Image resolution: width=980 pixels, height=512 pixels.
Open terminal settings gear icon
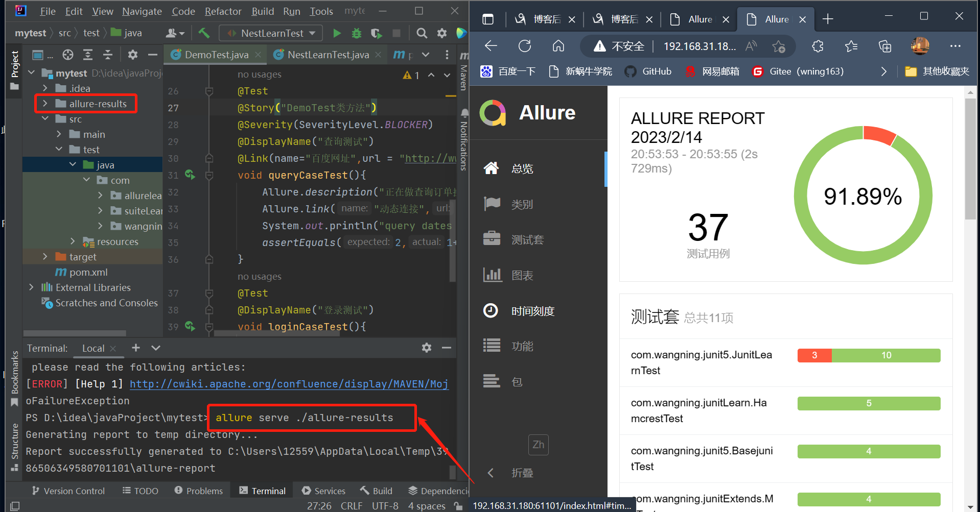[x=427, y=348]
